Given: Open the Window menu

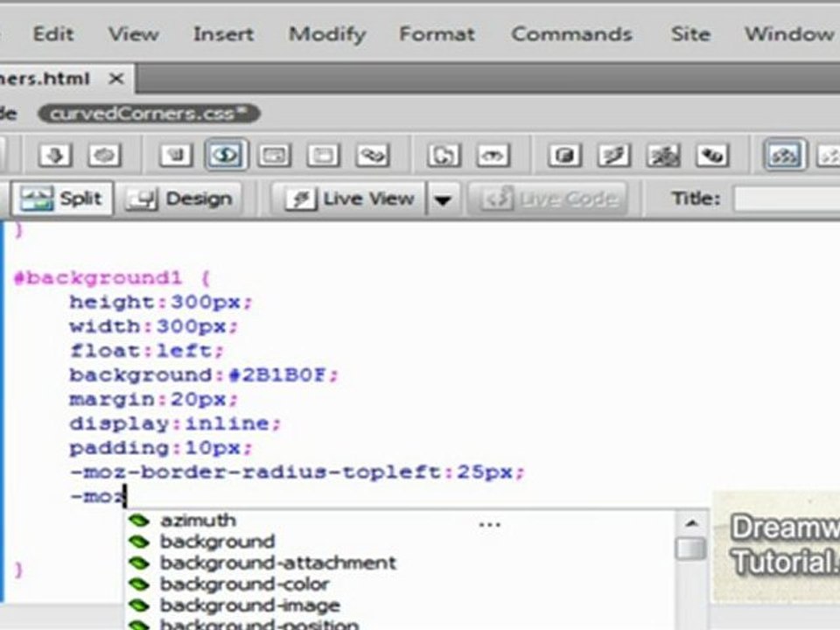Looking at the screenshot, I should click(x=789, y=34).
